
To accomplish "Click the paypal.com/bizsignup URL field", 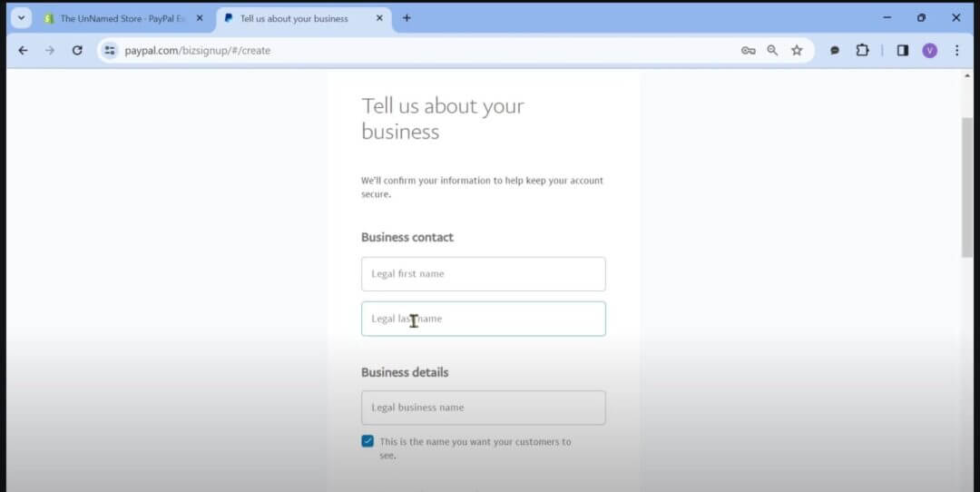I will pyautogui.click(x=198, y=51).
